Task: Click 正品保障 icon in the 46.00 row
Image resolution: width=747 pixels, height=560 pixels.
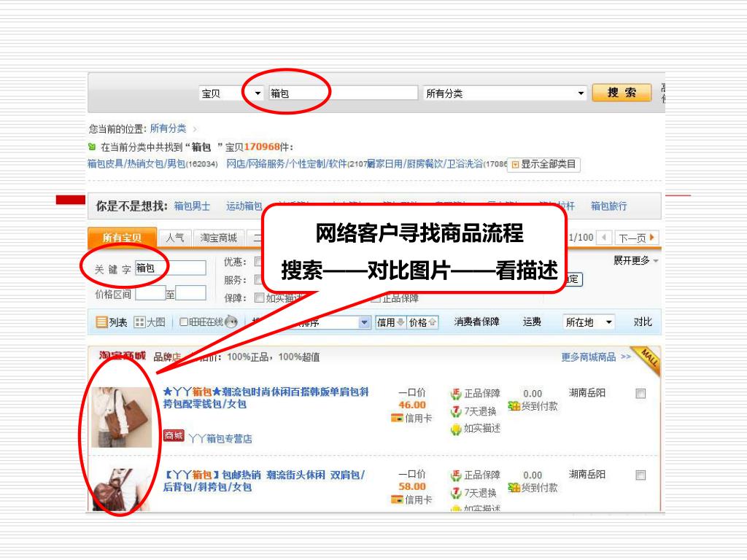Action: (x=456, y=394)
